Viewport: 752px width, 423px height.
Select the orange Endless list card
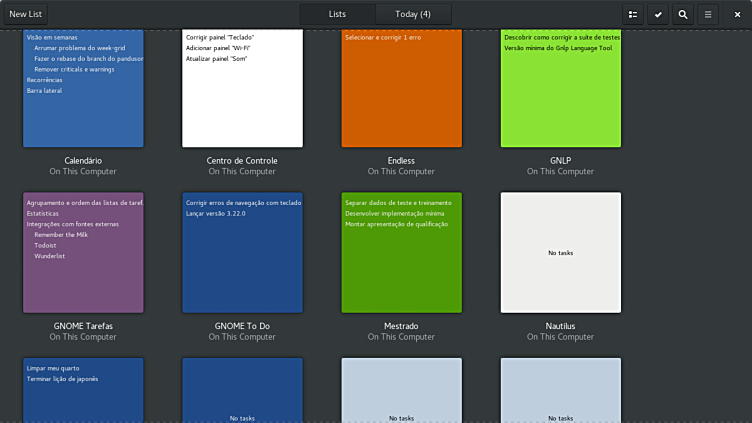point(401,88)
